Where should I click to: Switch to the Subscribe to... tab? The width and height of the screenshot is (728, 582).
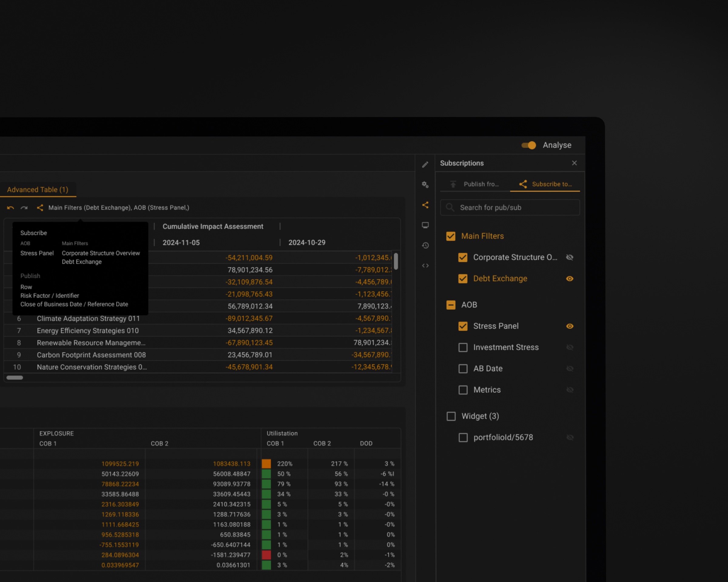click(545, 184)
